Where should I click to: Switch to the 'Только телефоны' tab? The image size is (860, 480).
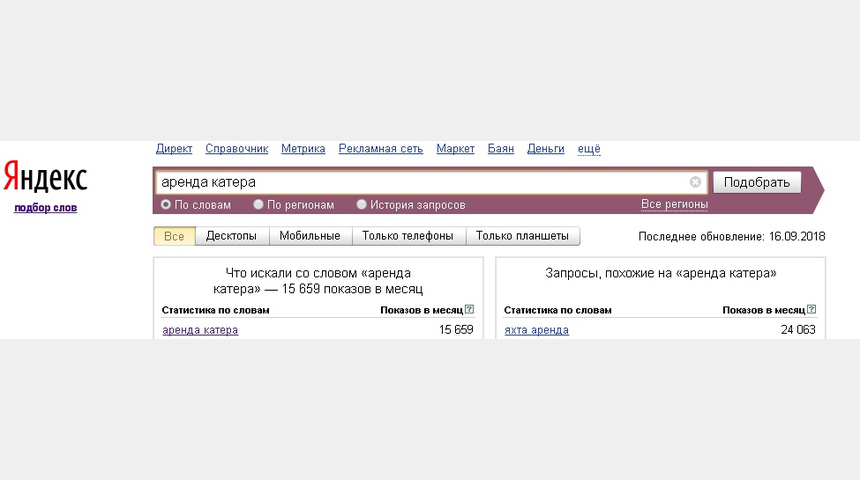tap(408, 236)
